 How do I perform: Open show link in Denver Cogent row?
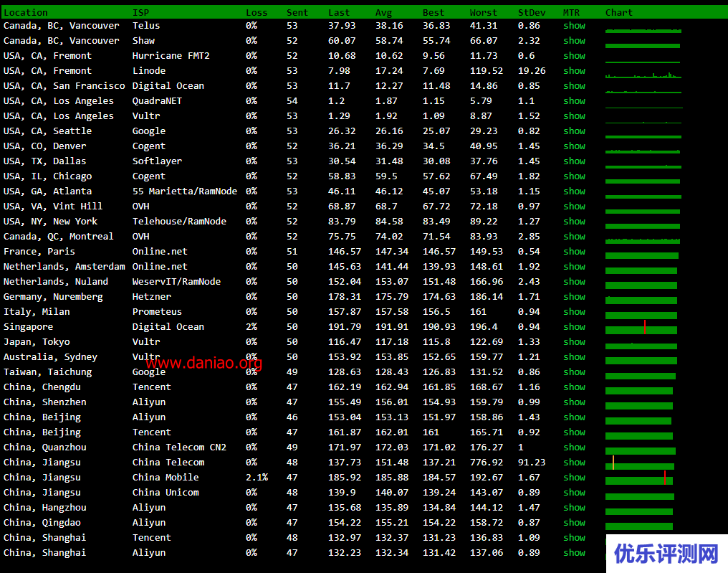click(575, 146)
